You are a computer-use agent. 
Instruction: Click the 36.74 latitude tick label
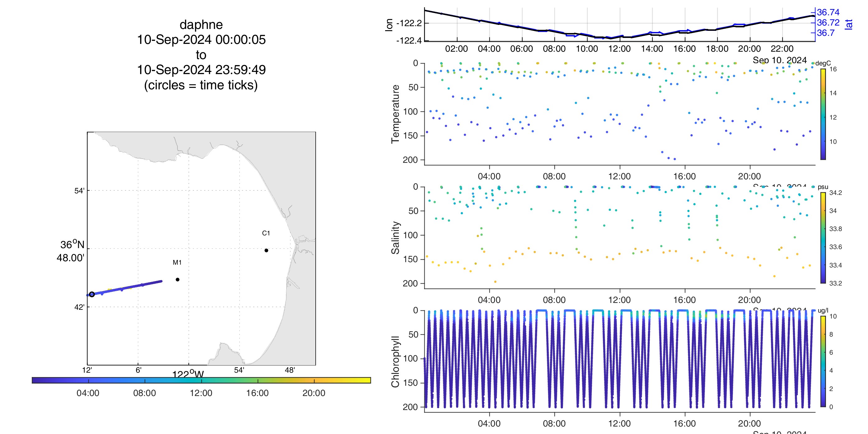tap(828, 12)
